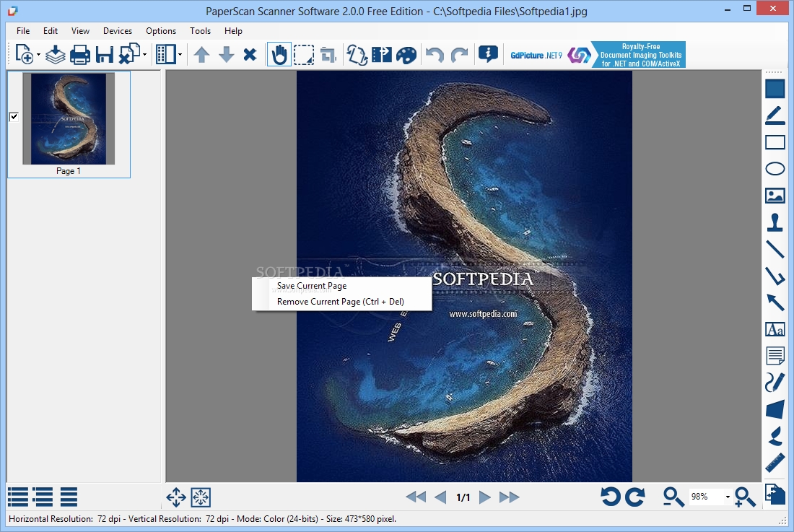The width and height of the screenshot is (794, 532).
Task: Switch to medium thumbnail list view
Action: (x=43, y=497)
